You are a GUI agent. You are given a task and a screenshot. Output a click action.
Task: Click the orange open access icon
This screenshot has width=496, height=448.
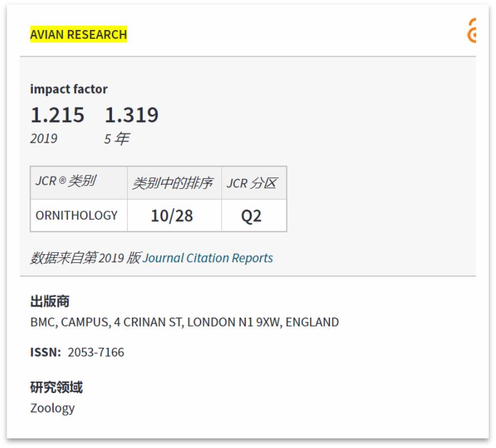[x=471, y=31]
